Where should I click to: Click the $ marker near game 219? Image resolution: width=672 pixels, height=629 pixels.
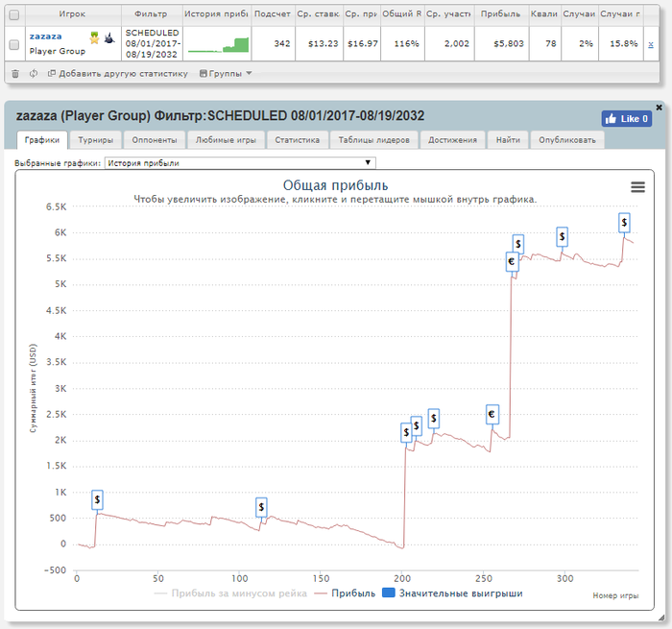point(433,418)
